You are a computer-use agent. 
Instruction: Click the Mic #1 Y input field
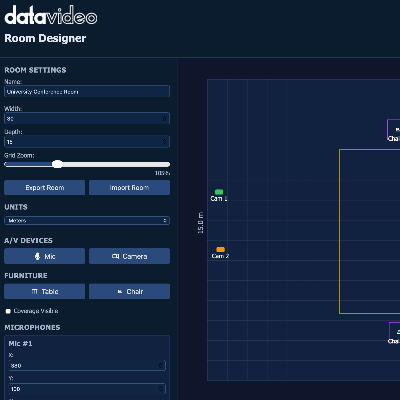pyautogui.click(x=87, y=389)
